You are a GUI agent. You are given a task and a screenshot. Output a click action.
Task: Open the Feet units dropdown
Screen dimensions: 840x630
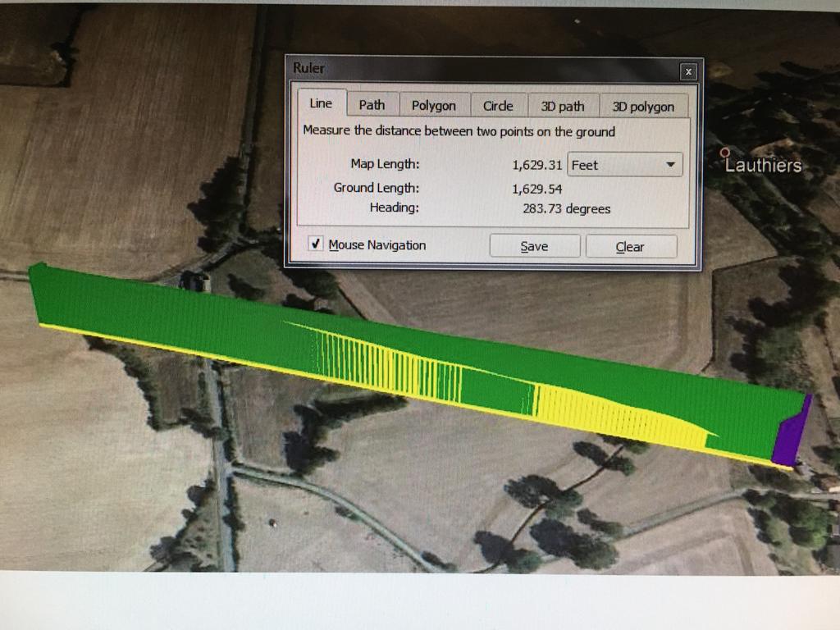[624, 164]
